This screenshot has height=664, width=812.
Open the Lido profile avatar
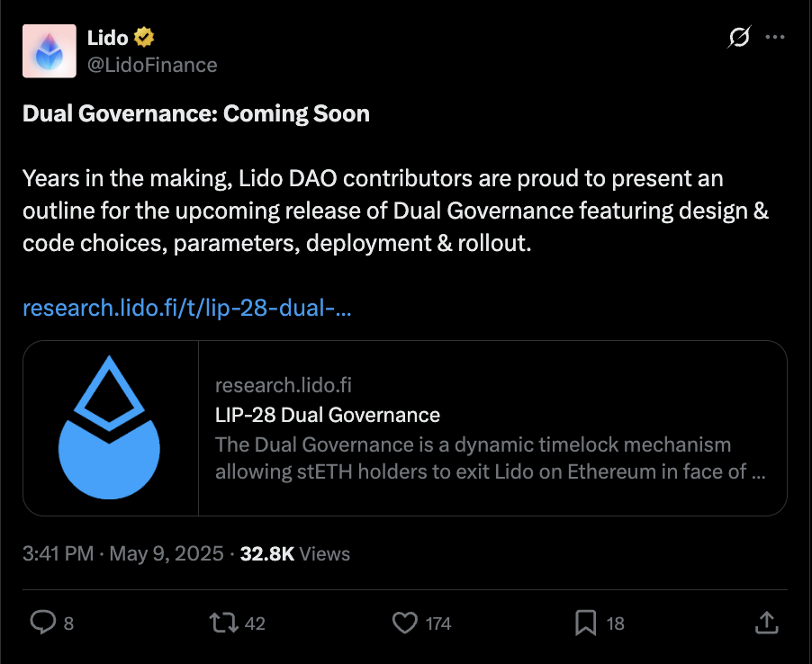click(50, 50)
